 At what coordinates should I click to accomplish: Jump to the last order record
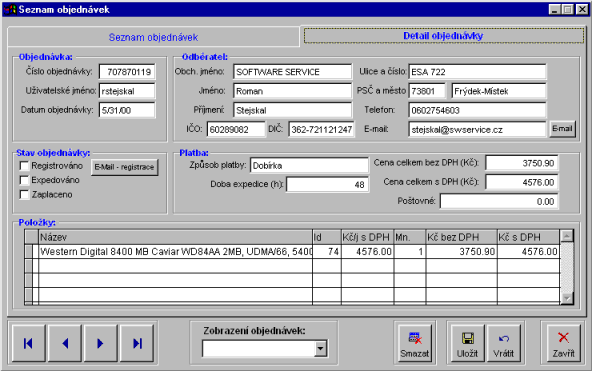(137, 343)
